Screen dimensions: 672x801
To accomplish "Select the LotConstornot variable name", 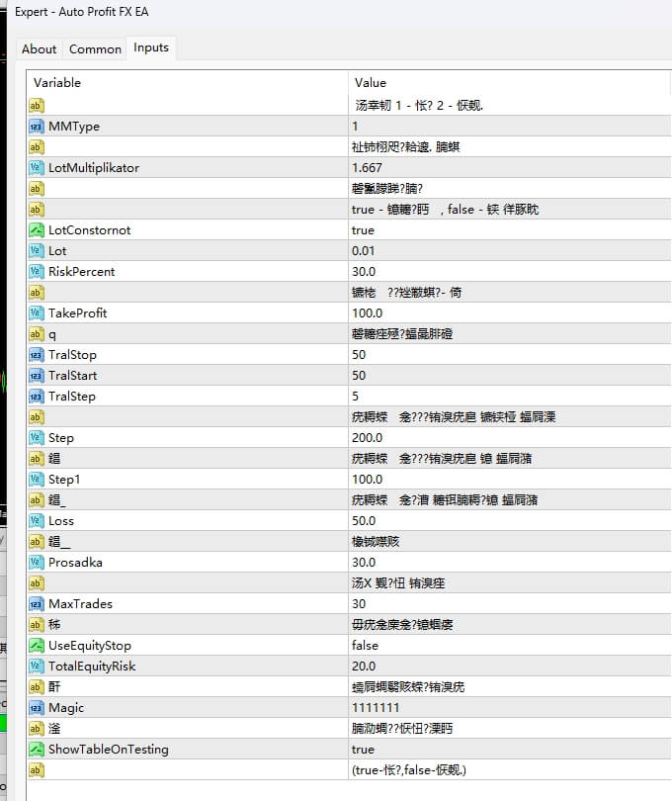I will tap(89, 229).
